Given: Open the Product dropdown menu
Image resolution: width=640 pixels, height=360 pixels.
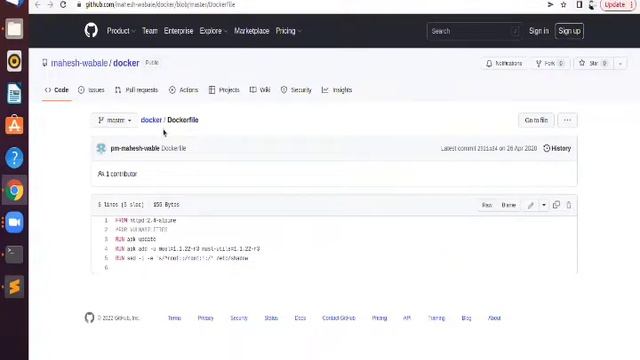Looking at the screenshot, I should click(120, 31).
